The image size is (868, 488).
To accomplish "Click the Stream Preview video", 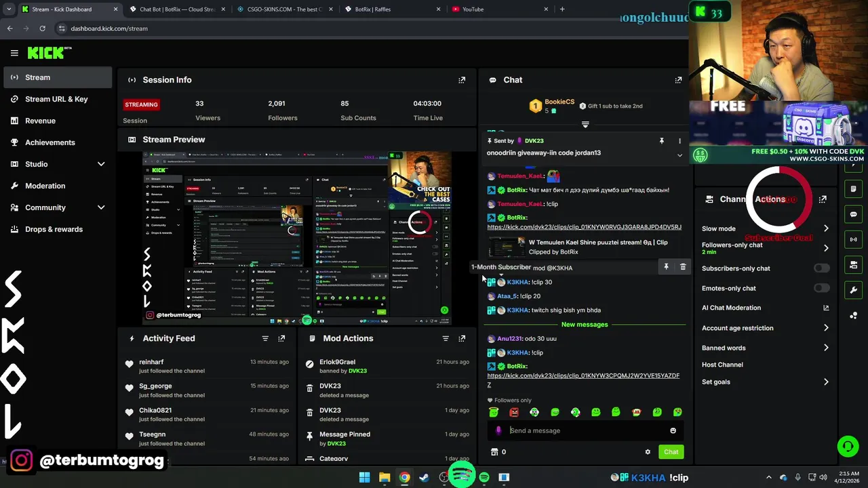I will click(x=297, y=237).
